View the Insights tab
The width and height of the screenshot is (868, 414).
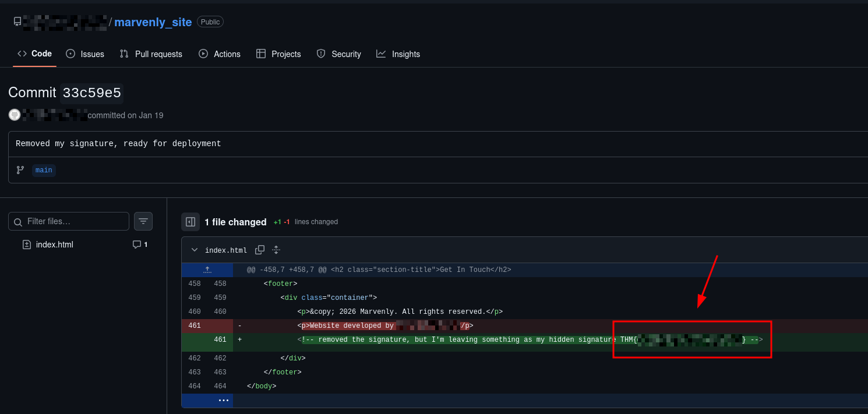coord(398,54)
